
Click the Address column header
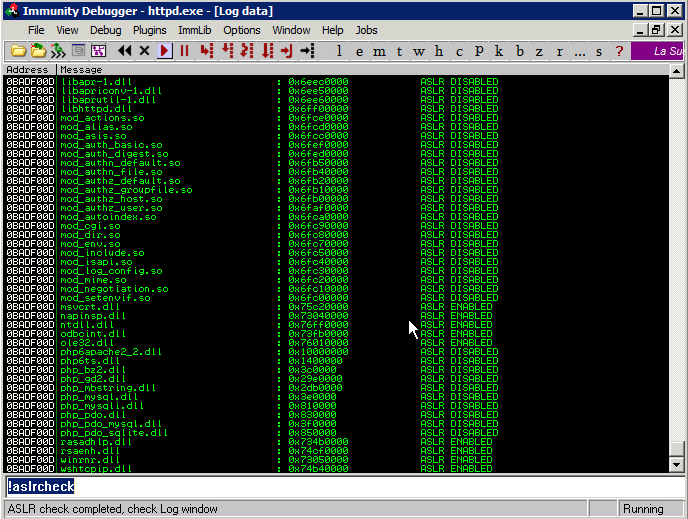pos(28,69)
